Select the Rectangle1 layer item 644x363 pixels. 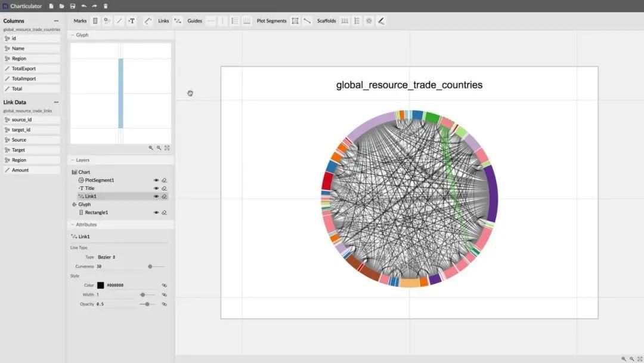coord(97,213)
